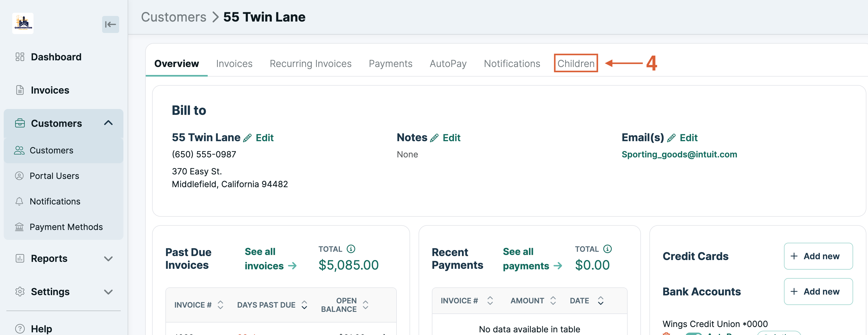Viewport: 868px width, 335px height.
Task: Click the pencil icon next to Notes
Action: (434, 138)
